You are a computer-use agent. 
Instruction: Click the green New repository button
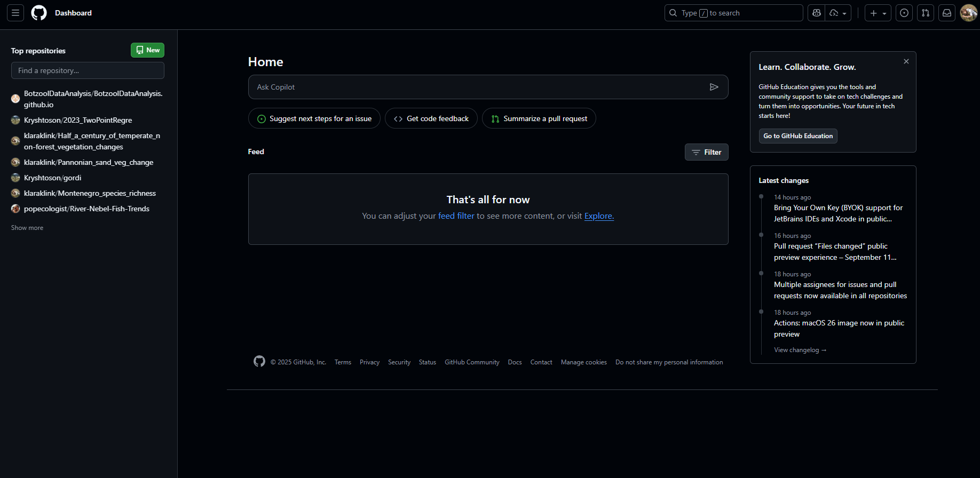coord(147,50)
